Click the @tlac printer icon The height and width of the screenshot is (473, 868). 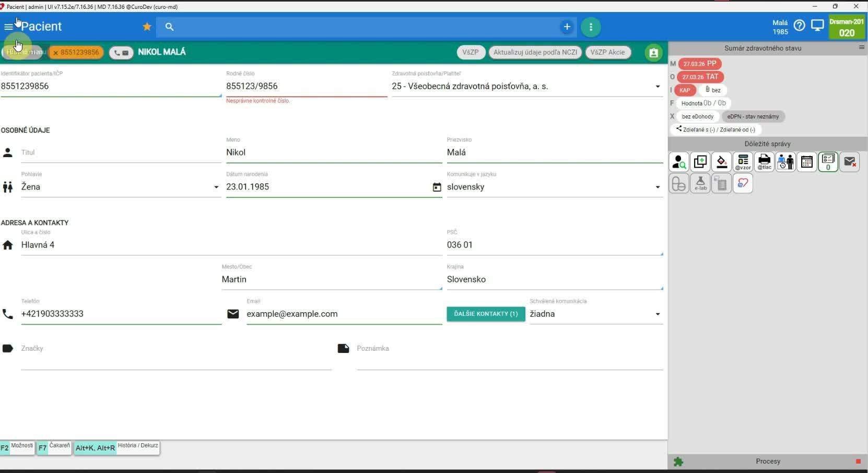(x=764, y=162)
